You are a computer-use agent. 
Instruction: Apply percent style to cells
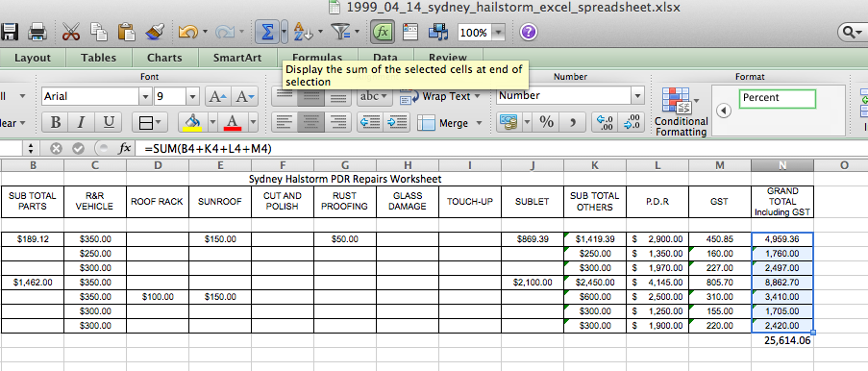pos(546,122)
